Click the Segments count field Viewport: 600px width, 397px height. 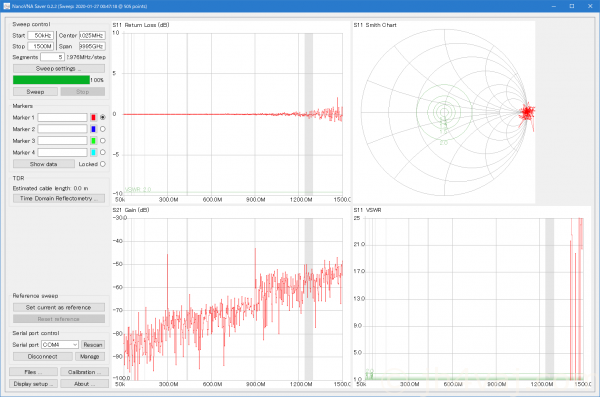click(52, 57)
